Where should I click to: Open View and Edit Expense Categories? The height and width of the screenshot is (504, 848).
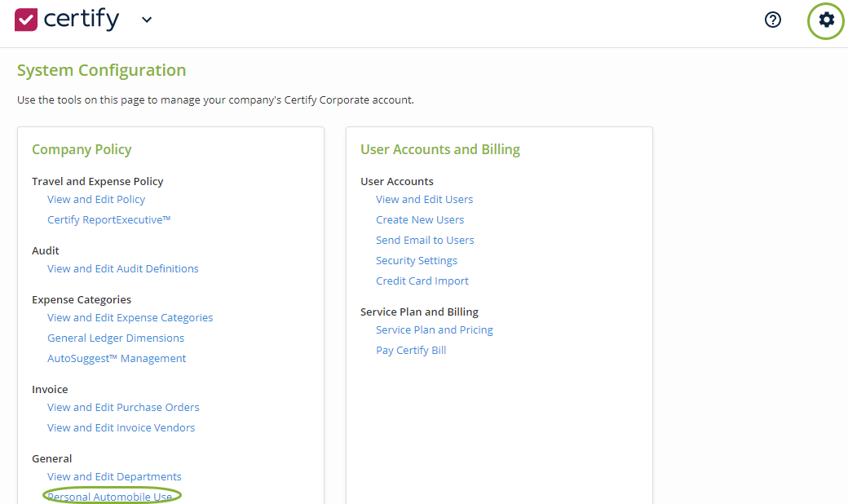click(x=130, y=318)
